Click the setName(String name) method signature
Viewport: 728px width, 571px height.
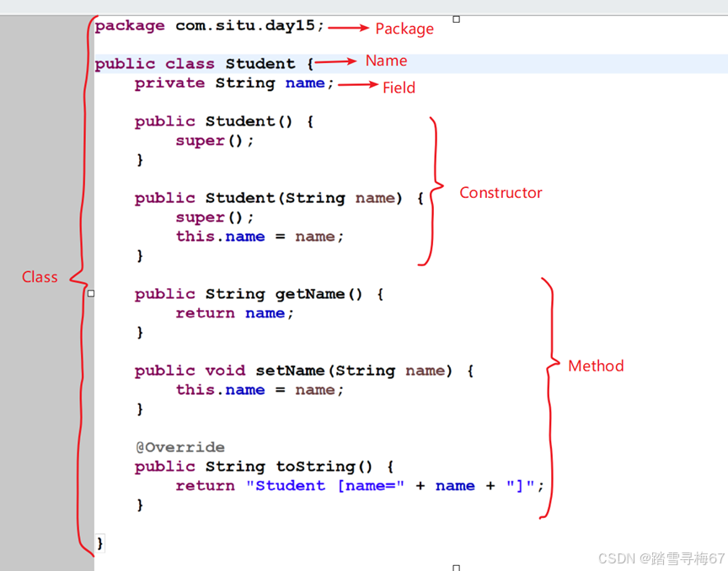click(x=304, y=371)
